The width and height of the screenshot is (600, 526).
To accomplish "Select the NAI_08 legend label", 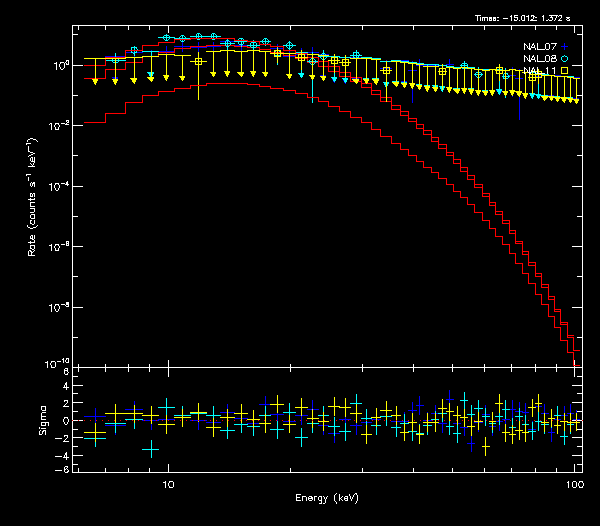I will (x=540, y=58).
